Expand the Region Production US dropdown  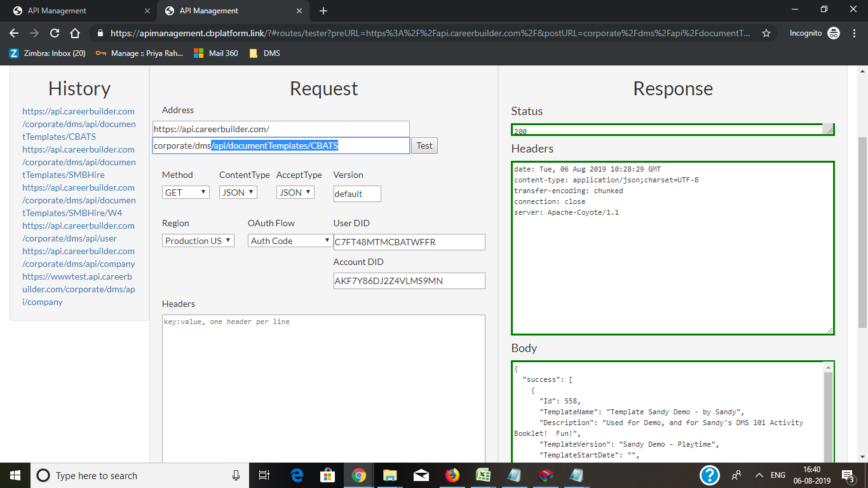(198, 241)
